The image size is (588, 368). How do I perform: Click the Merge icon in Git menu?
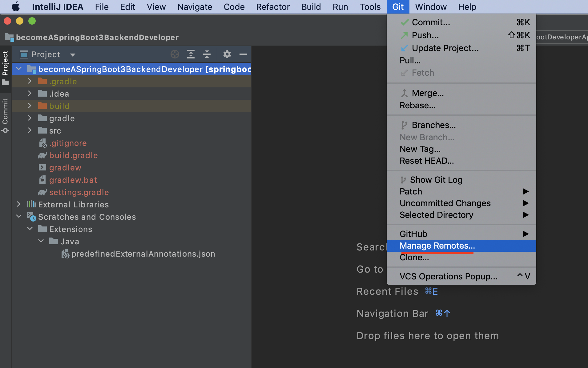(405, 93)
